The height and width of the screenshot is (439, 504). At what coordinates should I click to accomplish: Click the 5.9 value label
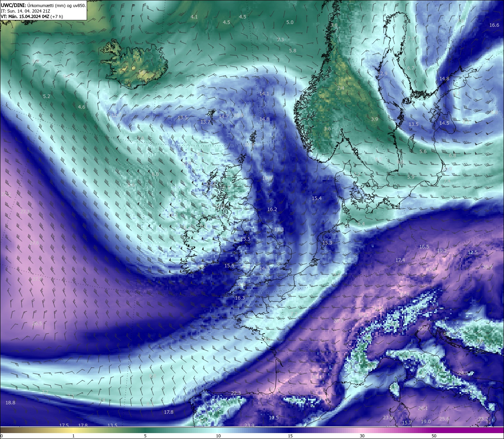coord(411,177)
